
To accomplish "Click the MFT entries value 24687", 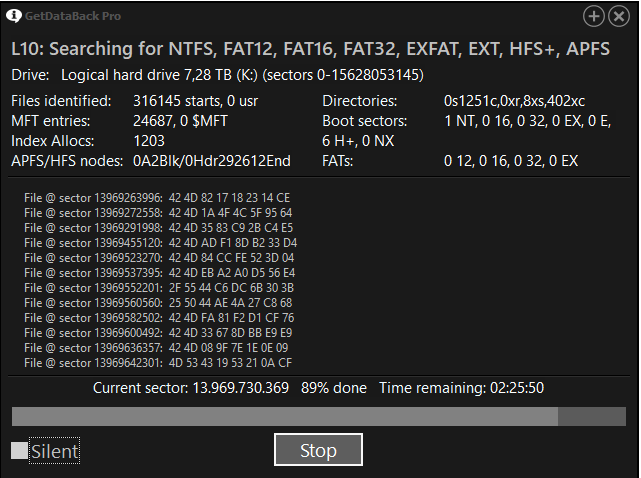I will (x=180, y=121).
